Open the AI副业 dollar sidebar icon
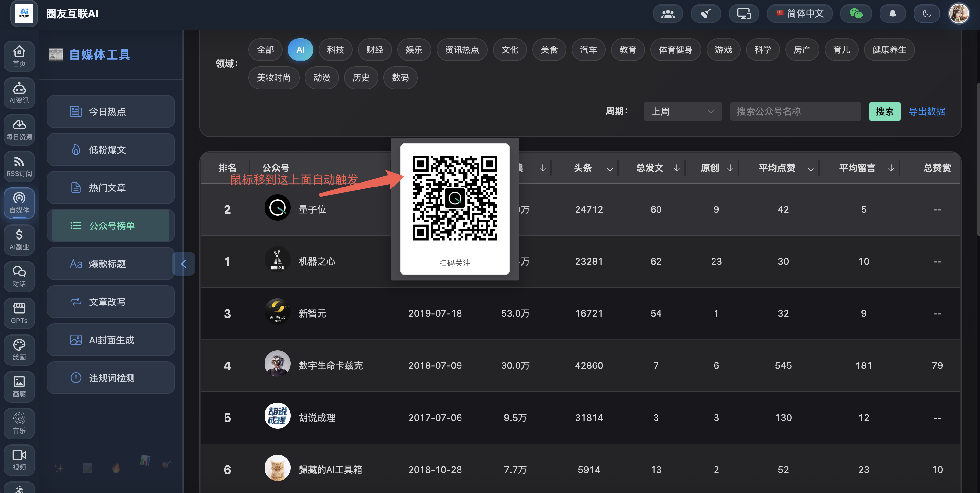 pyautogui.click(x=19, y=240)
